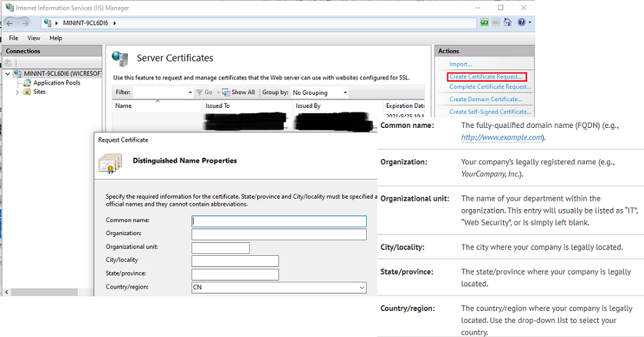Select Sites in Connections tree
This screenshot has width=644, height=337.
click(40, 92)
